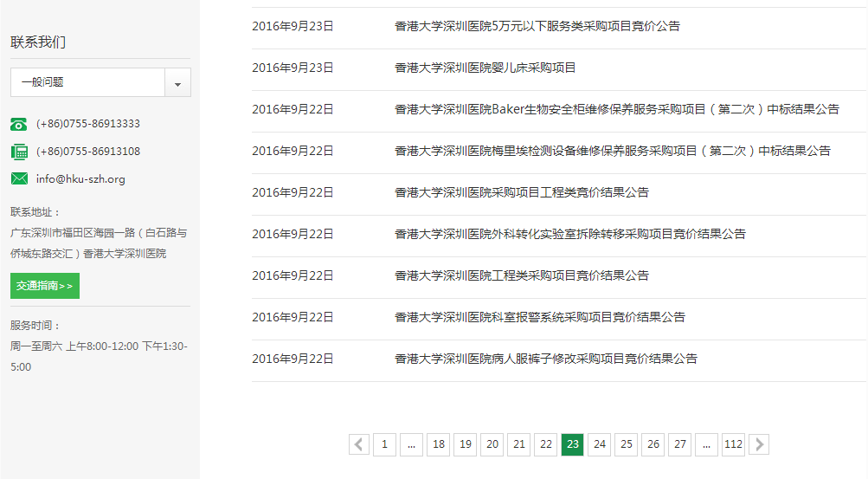Jump to last page 112
This screenshot has width=868, height=479.
click(733, 444)
